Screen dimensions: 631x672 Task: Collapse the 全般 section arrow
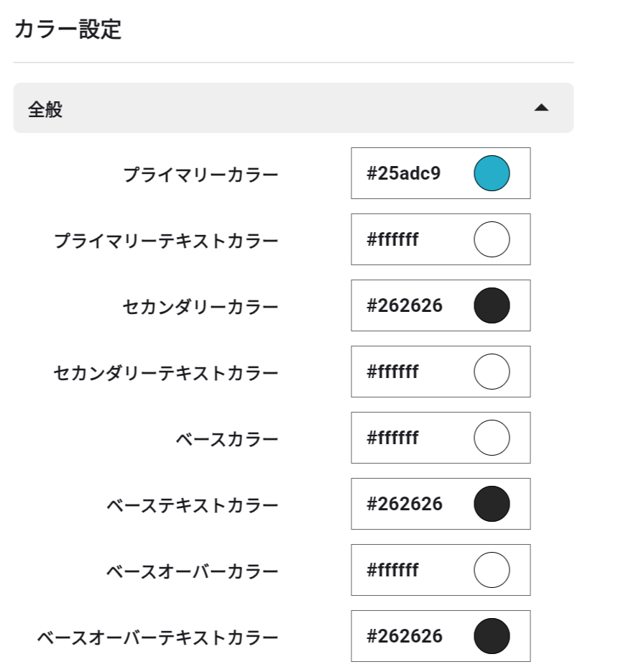(x=541, y=108)
